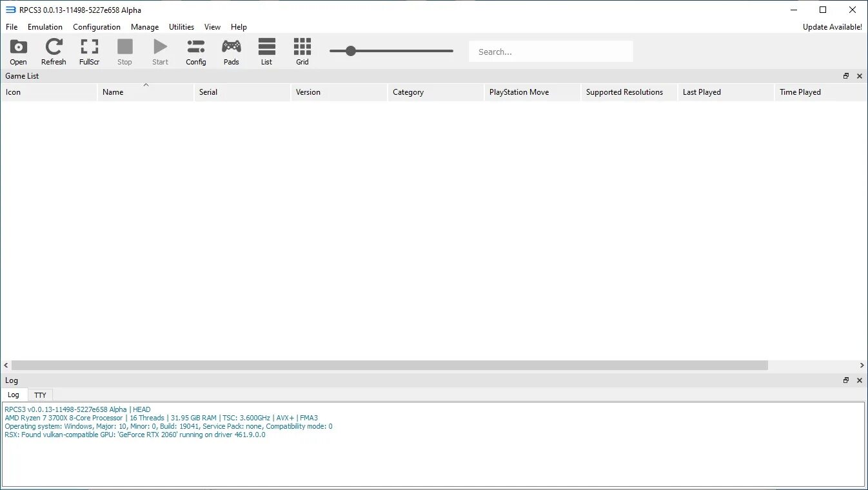The height and width of the screenshot is (490, 868).
Task: Open the File menu
Action: tap(12, 27)
